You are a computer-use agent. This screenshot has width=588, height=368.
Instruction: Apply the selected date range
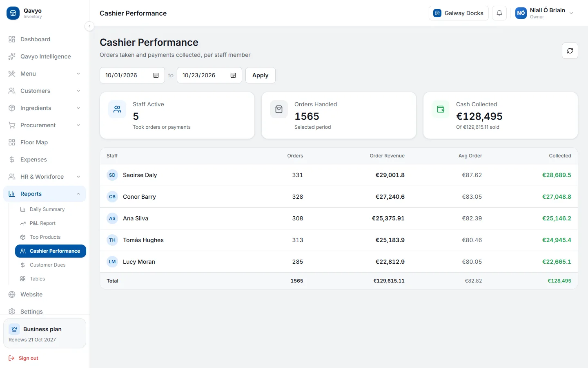point(261,75)
